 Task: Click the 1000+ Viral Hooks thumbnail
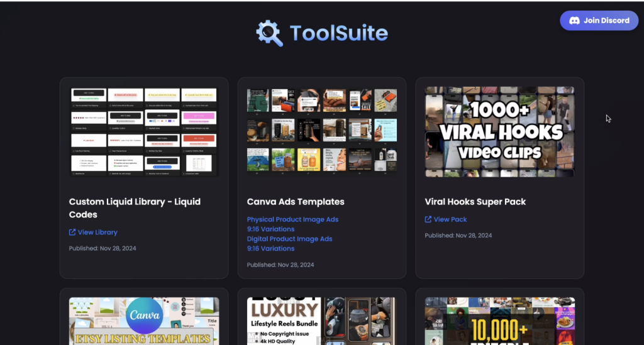(x=499, y=132)
